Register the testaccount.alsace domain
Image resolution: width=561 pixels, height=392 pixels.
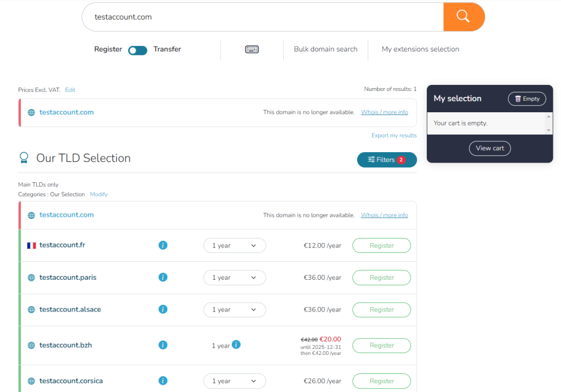coord(381,310)
